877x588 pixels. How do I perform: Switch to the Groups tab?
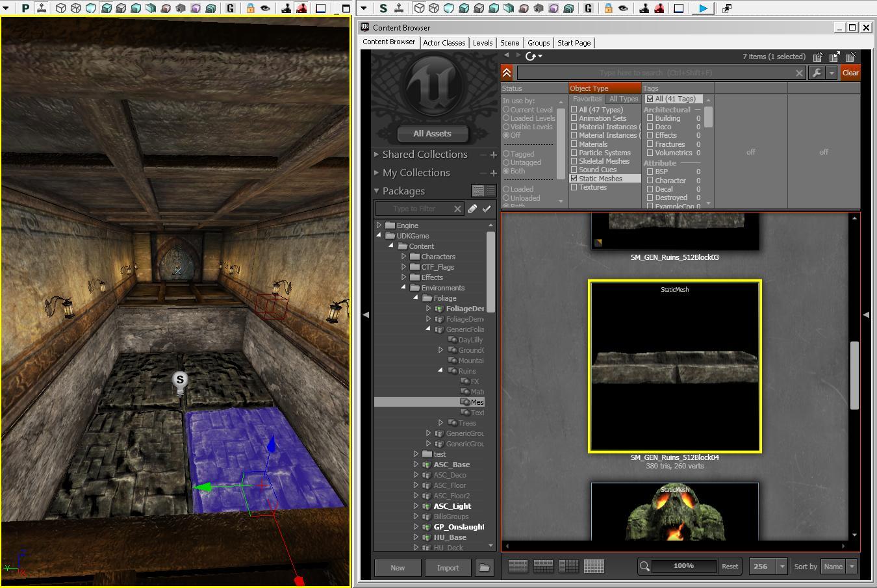pyautogui.click(x=539, y=42)
